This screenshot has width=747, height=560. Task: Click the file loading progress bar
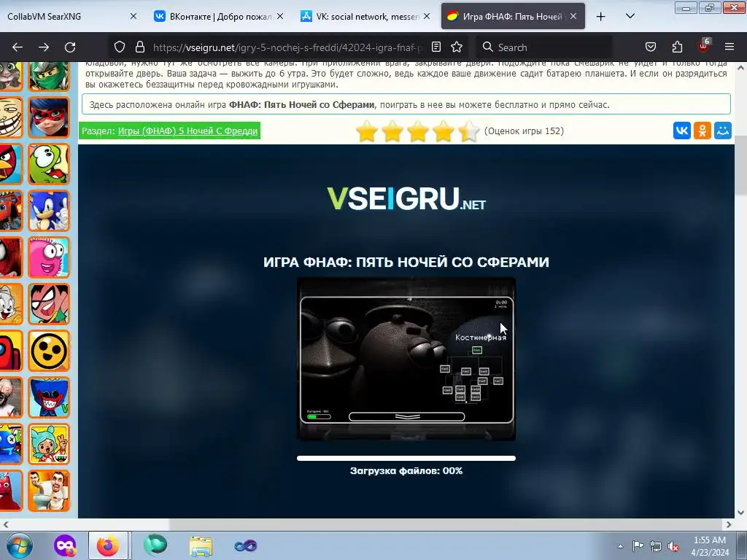tap(406, 458)
